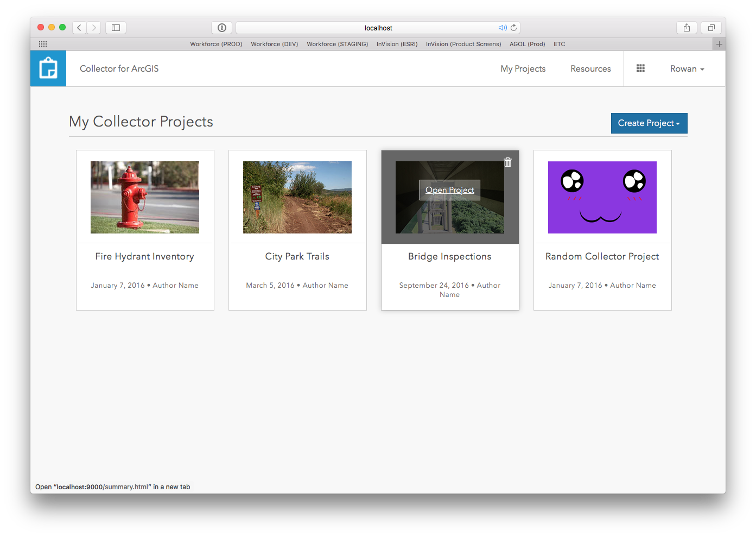Viewport: 756px width, 537px height.
Task: Show all tabs overview icon
Action: click(711, 28)
